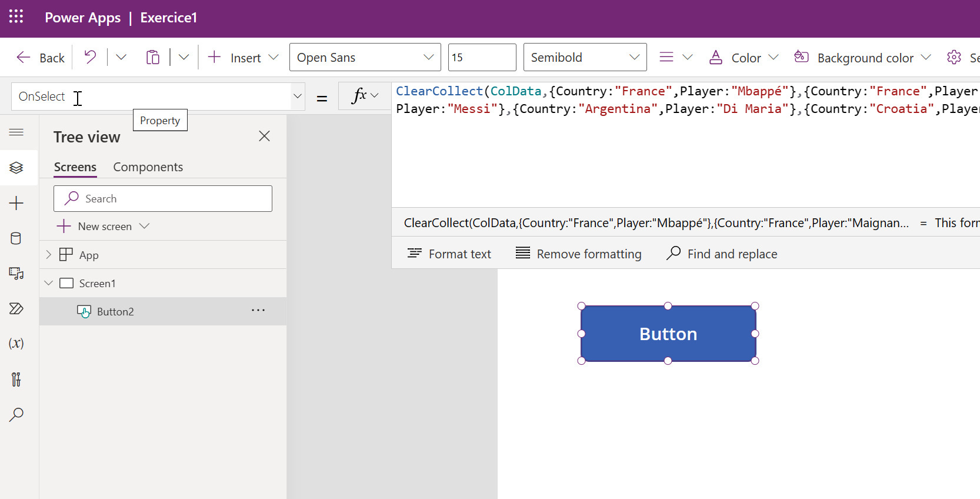
Task: Open the OnSelect property dropdown
Action: click(298, 97)
